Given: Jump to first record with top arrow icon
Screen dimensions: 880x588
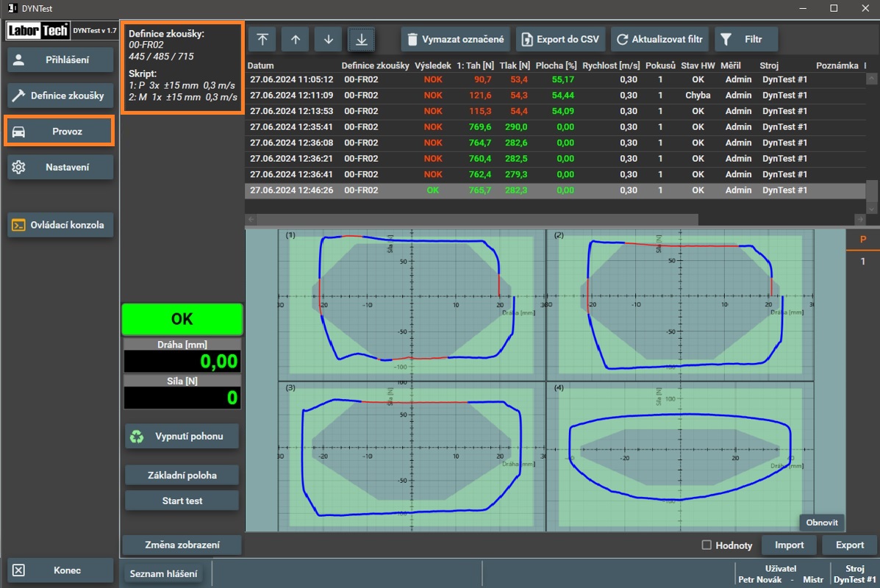Looking at the screenshot, I should 262,39.
